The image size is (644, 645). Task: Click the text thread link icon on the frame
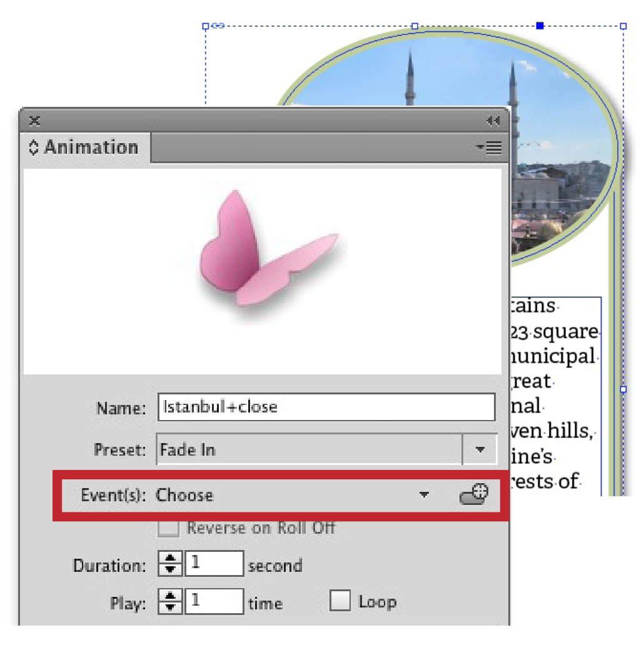(218, 26)
